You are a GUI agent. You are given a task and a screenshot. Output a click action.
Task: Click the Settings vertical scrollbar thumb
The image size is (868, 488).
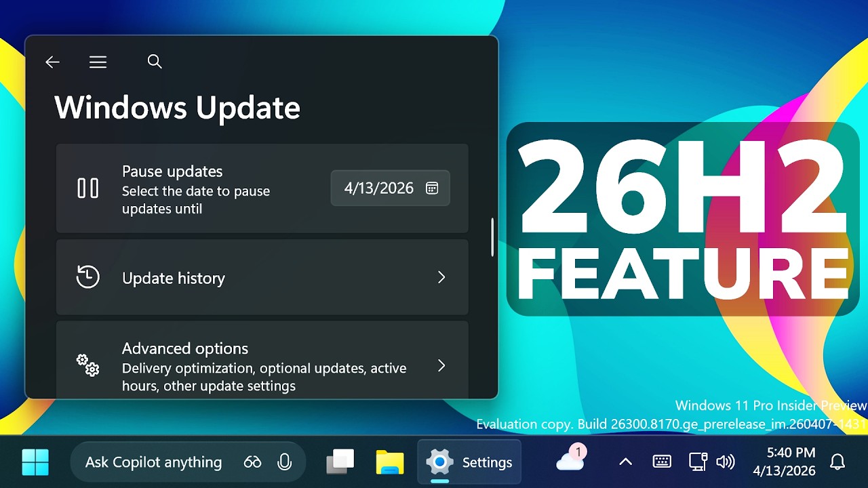tap(493, 237)
